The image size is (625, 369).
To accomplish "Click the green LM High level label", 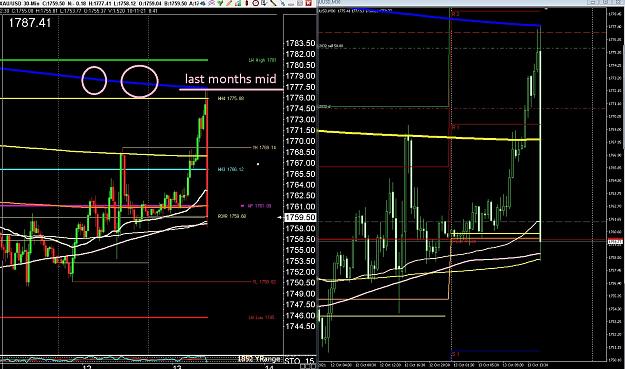I will 262,60.
